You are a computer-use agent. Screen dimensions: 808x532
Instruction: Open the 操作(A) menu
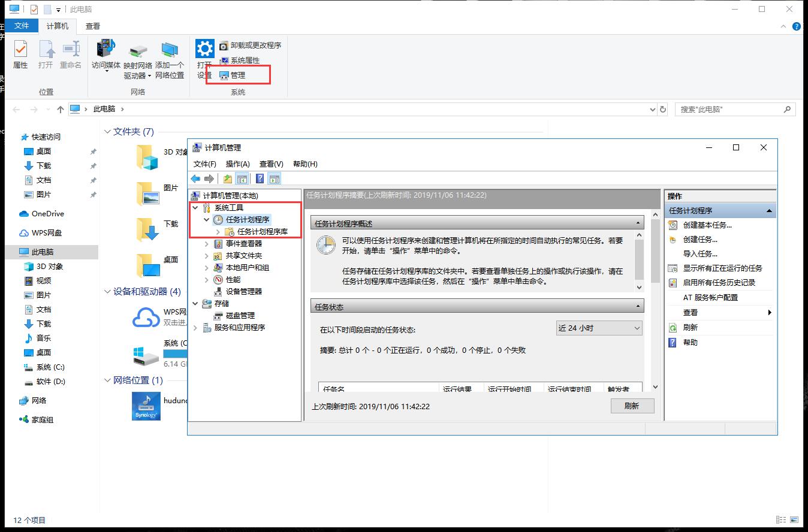pyautogui.click(x=237, y=163)
